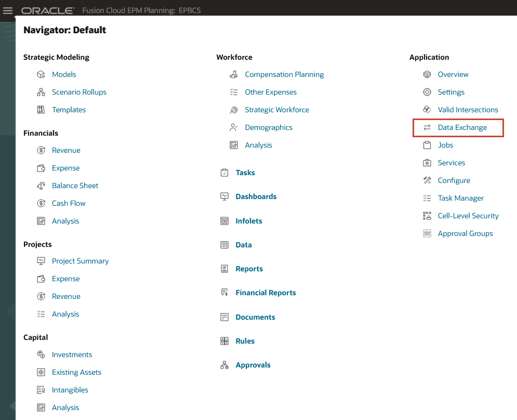Open Approvals using its hierarchy icon
The image size is (517, 420).
click(224, 365)
